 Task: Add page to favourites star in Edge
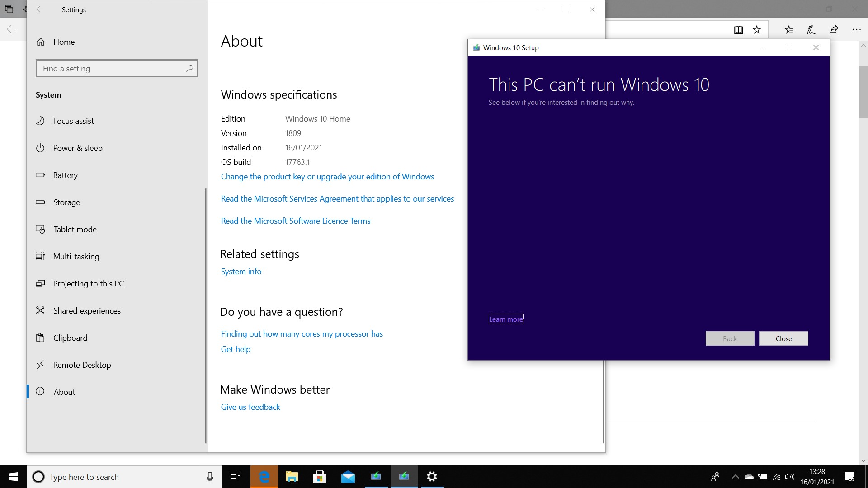pos(757,30)
